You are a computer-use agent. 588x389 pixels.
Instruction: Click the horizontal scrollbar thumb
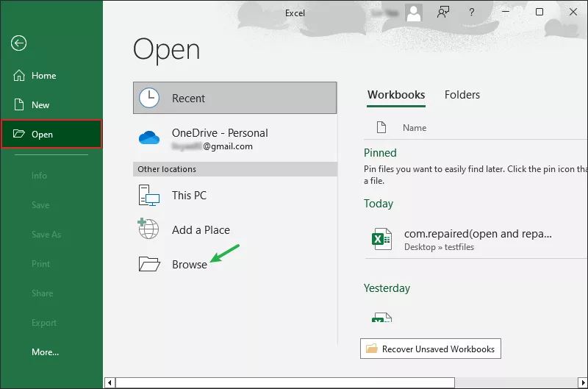[285, 382]
